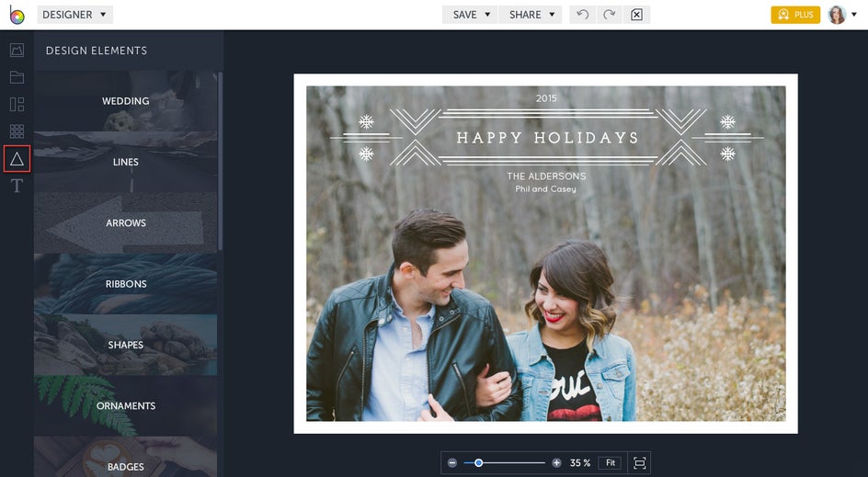Open the user avatar profile
Viewport: 868px width, 477px height.
pyautogui.click(x=837, y=15)
